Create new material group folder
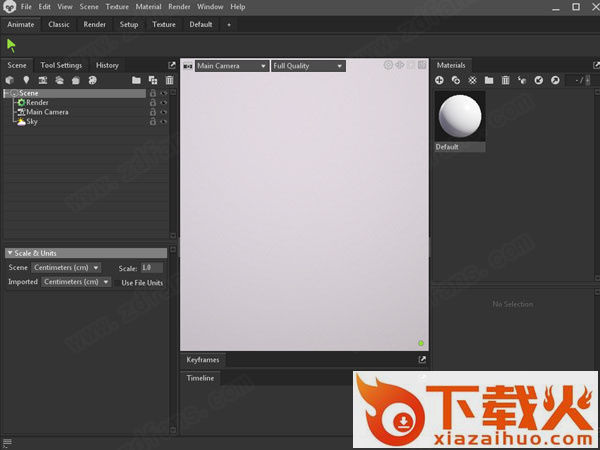Image resolution: width=600 pixels, height=450 pixels. [489, 80]
